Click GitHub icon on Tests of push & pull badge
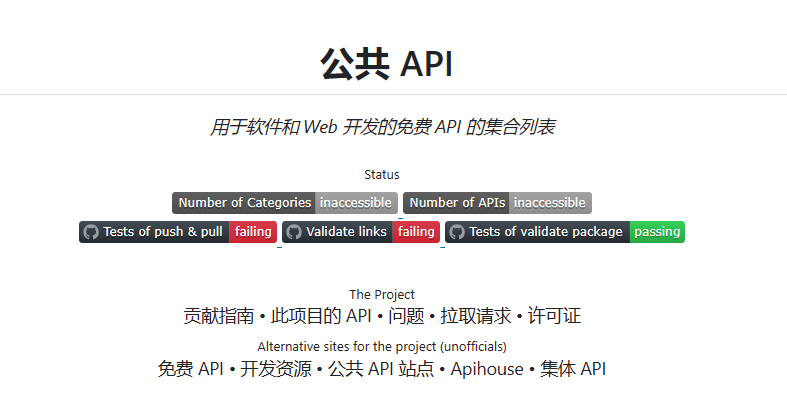 pos(91,232)
